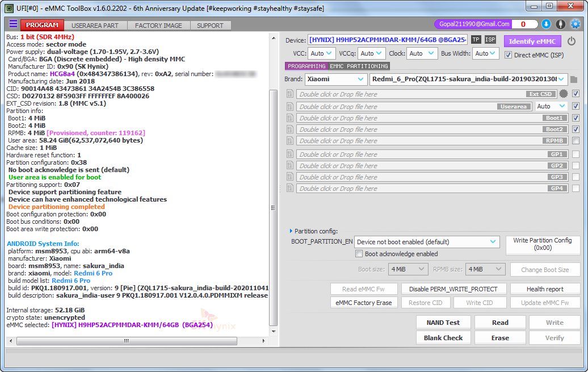The image size is (588, 372).
Task: Click the eMMC Factory Erase button
Action: pyautogui.click(x=363, y=303)
